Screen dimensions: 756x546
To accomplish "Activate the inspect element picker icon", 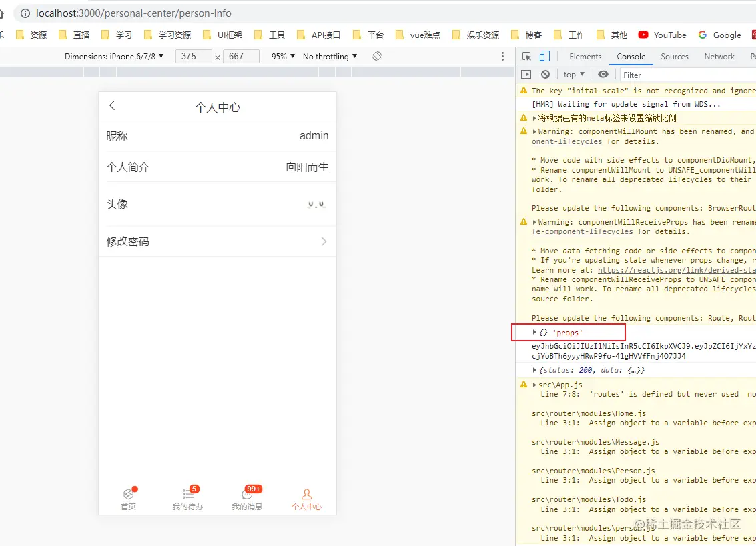I will point(526,57).
